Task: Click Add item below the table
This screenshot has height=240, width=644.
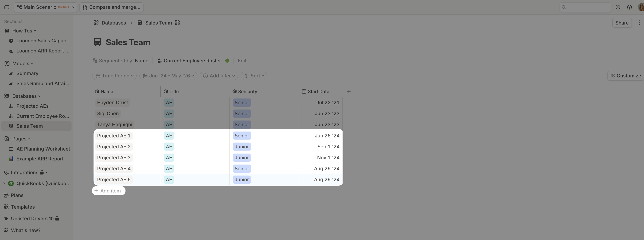Action: 108,191
